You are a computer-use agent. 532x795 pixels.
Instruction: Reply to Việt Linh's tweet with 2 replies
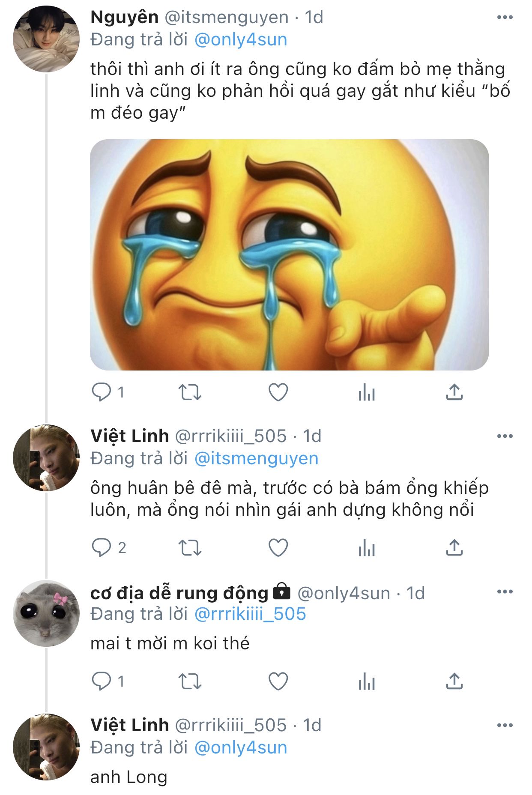pyautogui.click(x=102, y=547)
